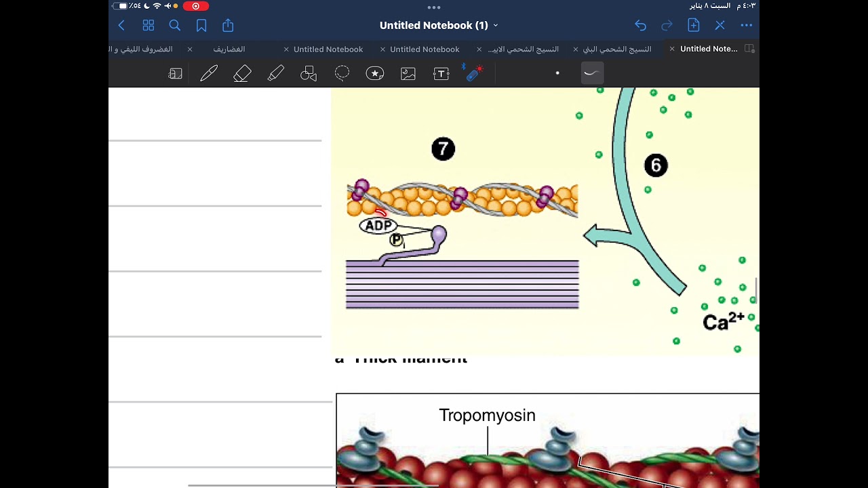The image size is (868, 488).
Task: Close the active 'Untitled Note...' tab
Action: pos(672,49)
